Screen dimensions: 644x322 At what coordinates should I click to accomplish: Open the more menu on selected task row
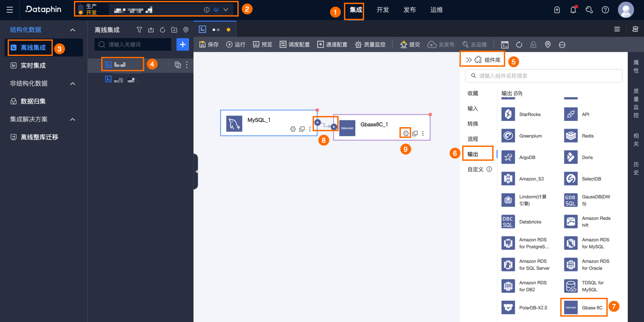[x=187, y=65]
